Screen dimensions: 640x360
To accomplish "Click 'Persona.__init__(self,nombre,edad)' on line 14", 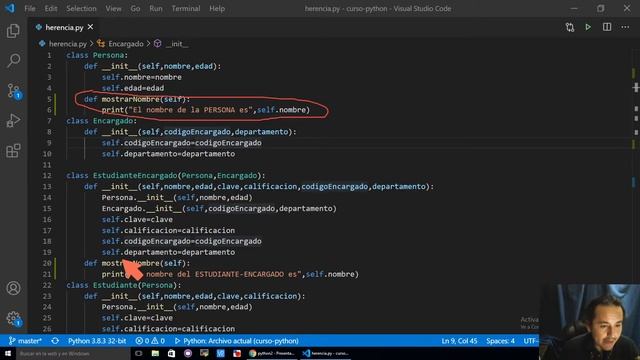I will (177, 198).
